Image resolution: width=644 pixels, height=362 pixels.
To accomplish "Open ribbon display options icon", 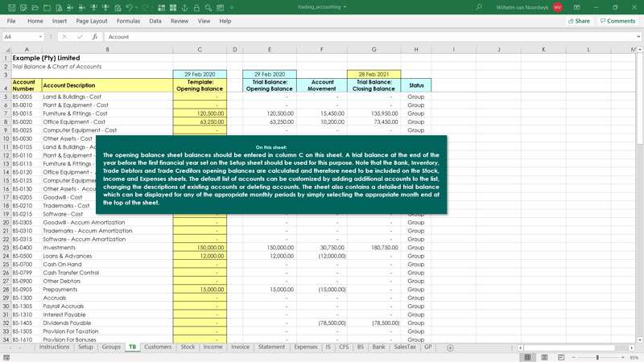I will (x=576, y=7).
